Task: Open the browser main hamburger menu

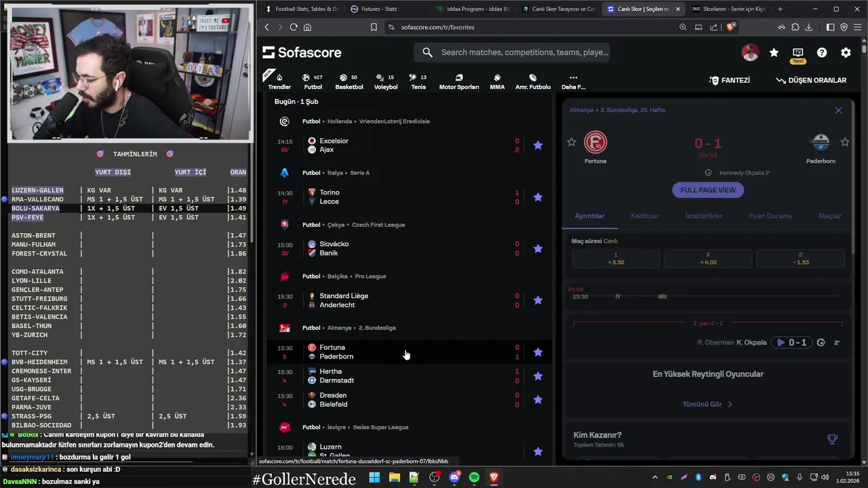Action: coord(857,27)
